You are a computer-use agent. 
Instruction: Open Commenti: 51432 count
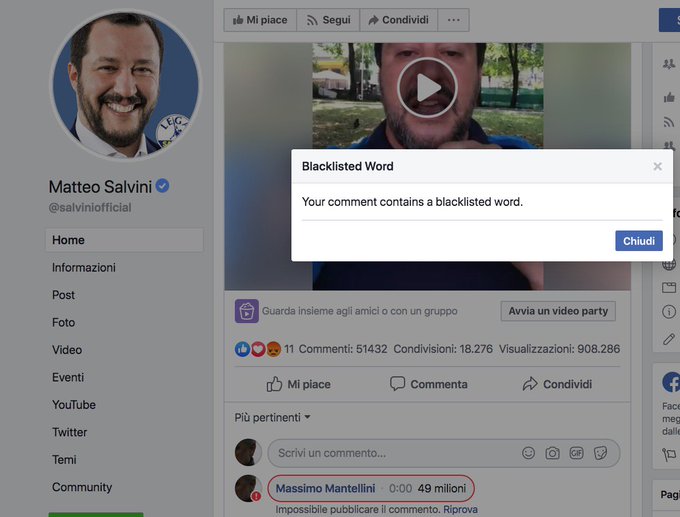coord(343,349)
